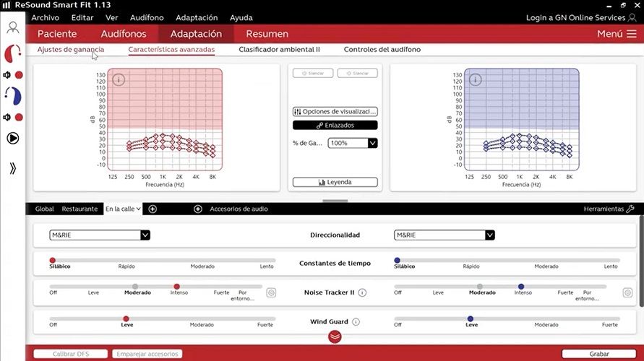Add audio accessory with plus icon
644x361 pixels.
(198, 209)
